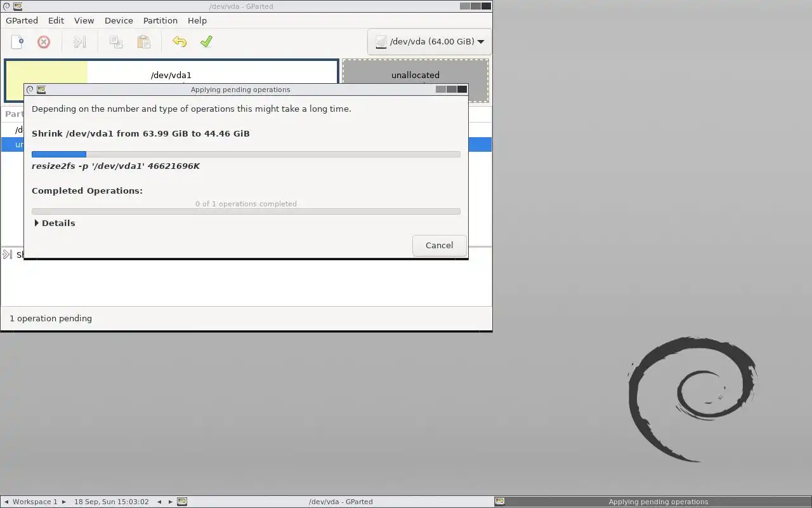Open the View menu

[x=84, y=20]
